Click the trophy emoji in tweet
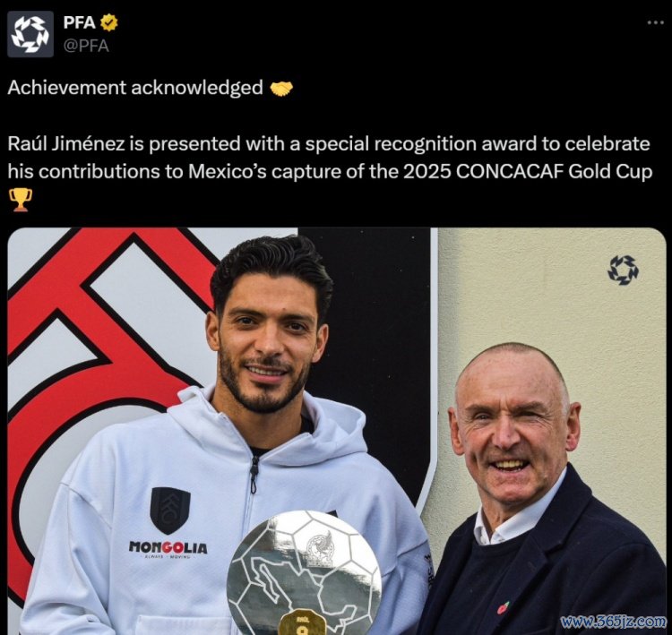The width and height of the screenshot is (672, 635). coord(20,199)
